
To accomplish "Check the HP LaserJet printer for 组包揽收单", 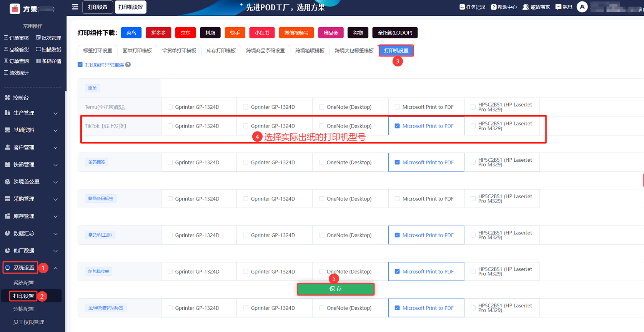I will click(x=473, y=272).
